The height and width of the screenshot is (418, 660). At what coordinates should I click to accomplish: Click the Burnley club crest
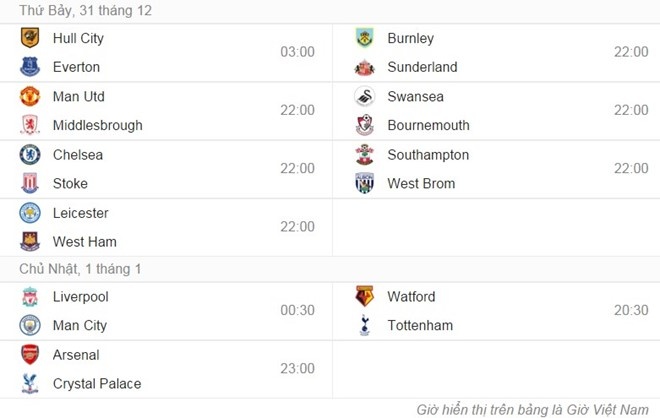tap(365, 39)
